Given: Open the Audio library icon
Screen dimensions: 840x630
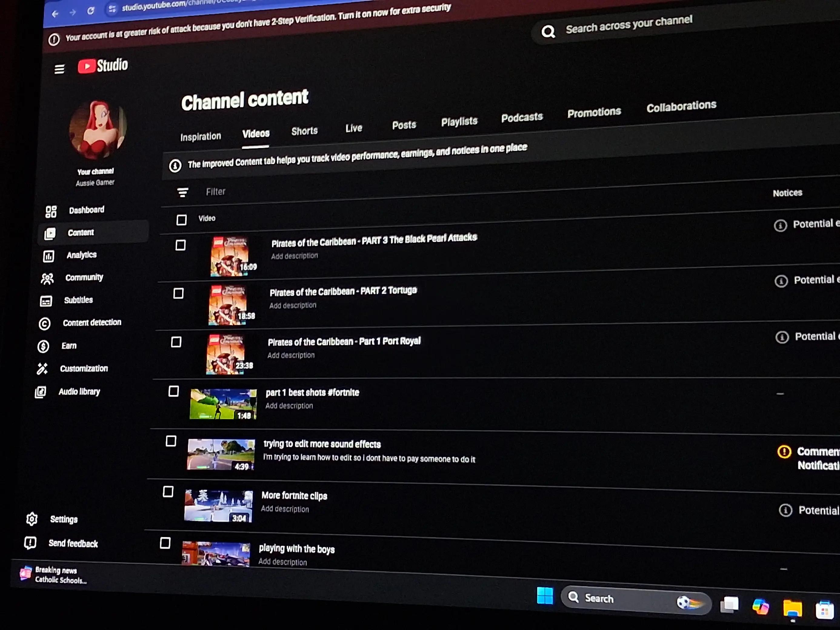Looking at the screenshot, I should pyautogui.click(x=41, y=392).
